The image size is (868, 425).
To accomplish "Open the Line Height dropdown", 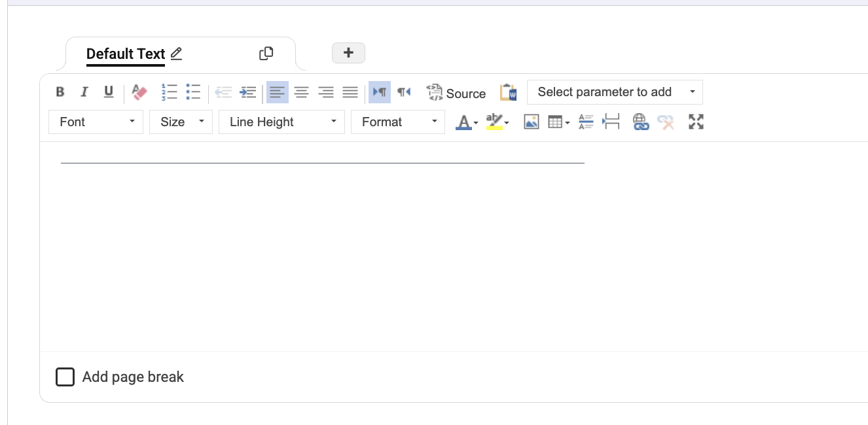I will [x=281, y=122].
